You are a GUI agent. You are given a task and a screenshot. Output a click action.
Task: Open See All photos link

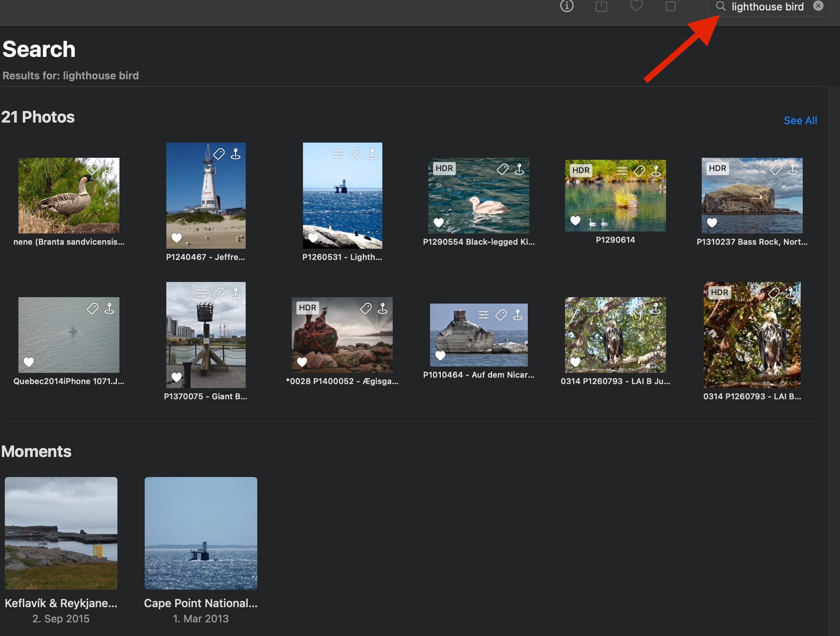800,121
